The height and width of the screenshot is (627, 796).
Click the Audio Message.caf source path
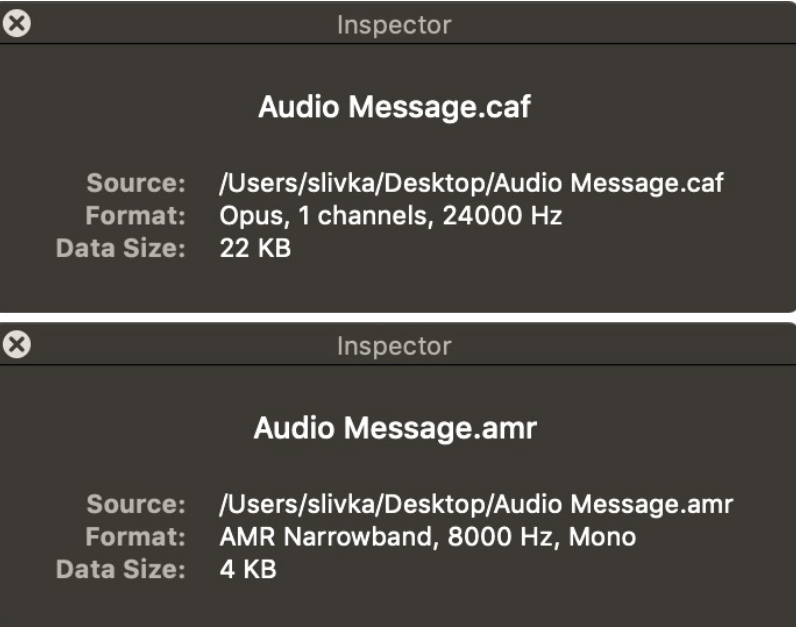(471, 184)
